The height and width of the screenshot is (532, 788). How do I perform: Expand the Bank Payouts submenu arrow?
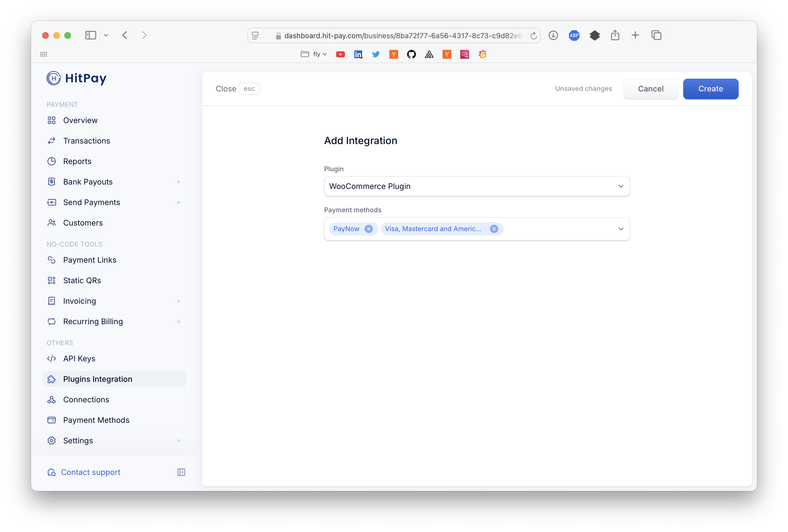tap(179, 182)
